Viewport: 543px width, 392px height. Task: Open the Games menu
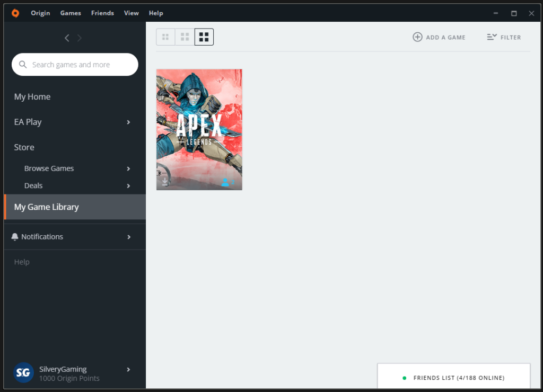(x=71, y=13)
